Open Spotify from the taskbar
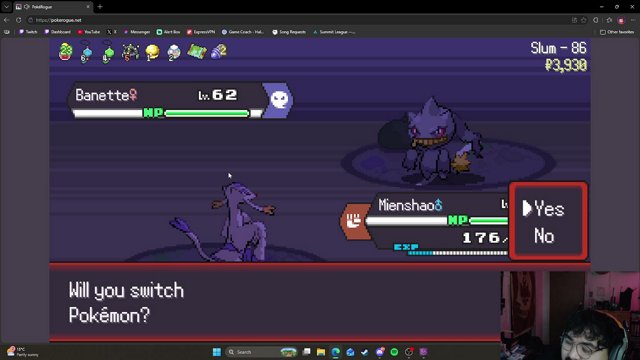The image size is (640, 360). [x=394, y=352]
